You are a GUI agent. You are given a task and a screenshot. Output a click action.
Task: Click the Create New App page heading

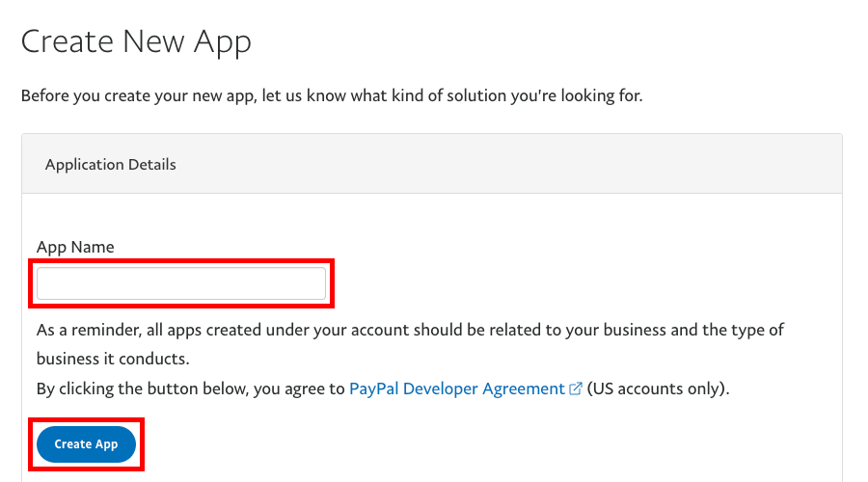tap(136, 41)
